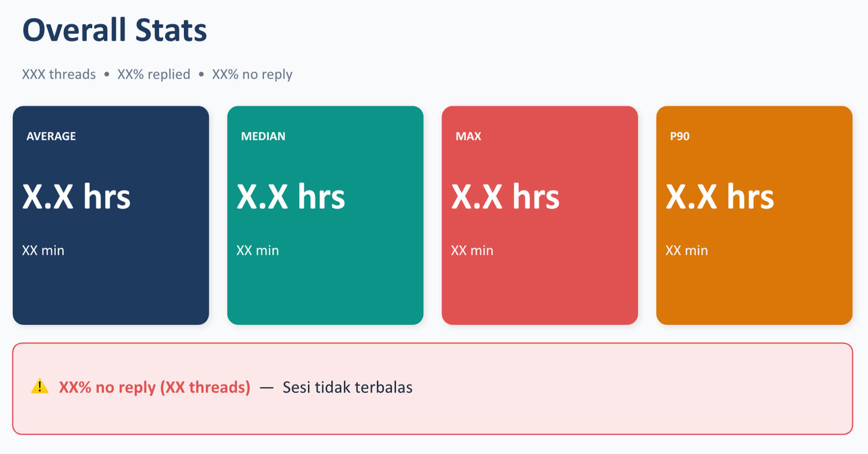Click X.X hrs value in MEDIAN card

(291, 197)
